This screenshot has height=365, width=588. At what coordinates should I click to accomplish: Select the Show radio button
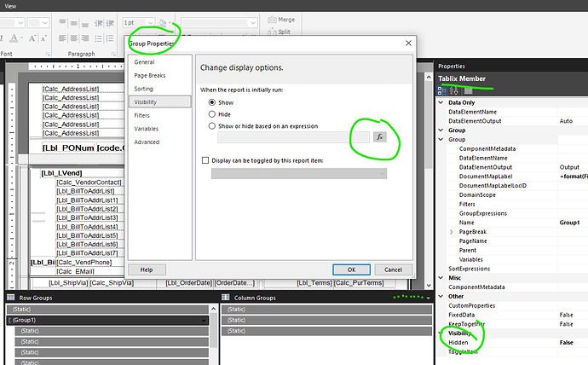click(x=212, y=102)
